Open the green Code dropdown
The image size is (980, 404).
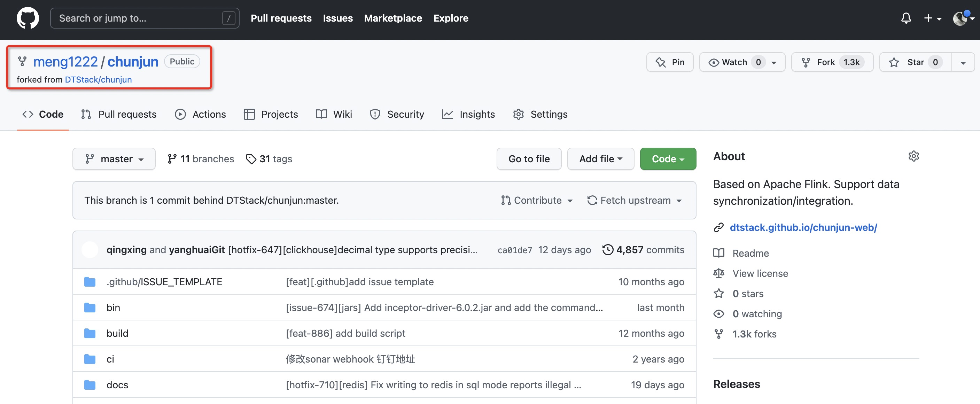(668, 159)
